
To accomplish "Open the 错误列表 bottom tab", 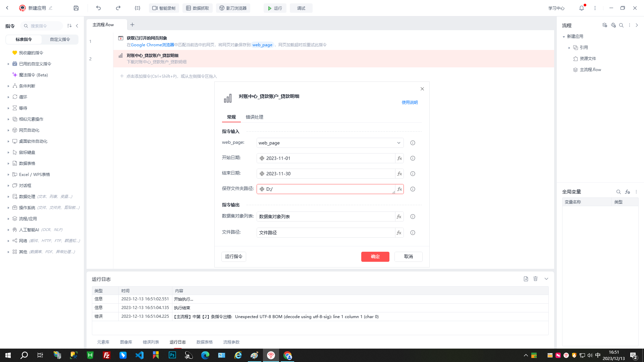I will (x=151, y=342).
